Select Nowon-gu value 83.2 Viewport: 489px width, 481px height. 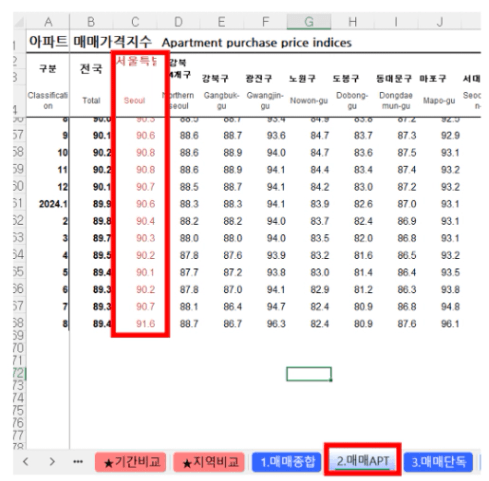point(320,255)
